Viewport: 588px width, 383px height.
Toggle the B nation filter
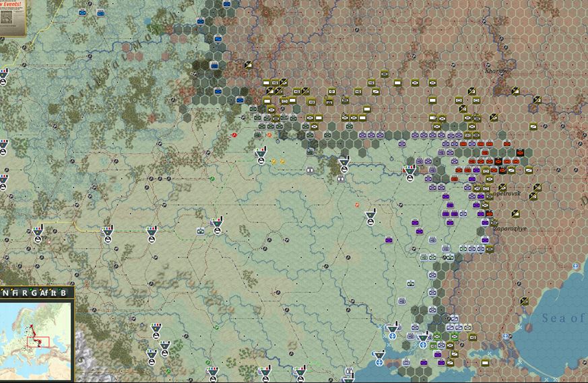[63, 293]
